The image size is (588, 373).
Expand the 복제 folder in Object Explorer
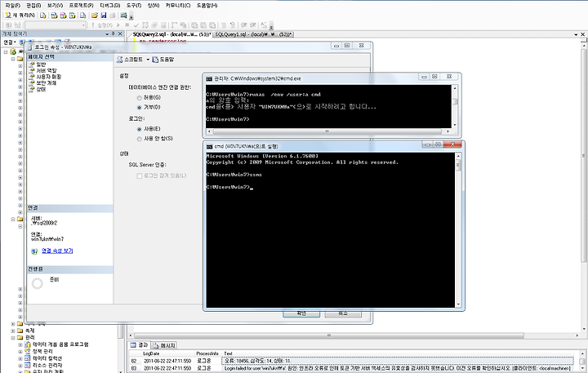coord(13,331)
